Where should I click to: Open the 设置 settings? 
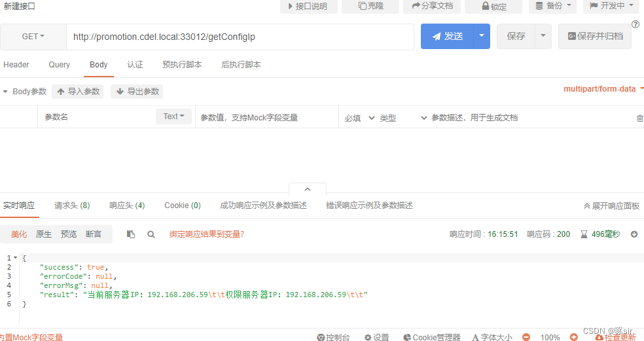[x=376, y=337]
